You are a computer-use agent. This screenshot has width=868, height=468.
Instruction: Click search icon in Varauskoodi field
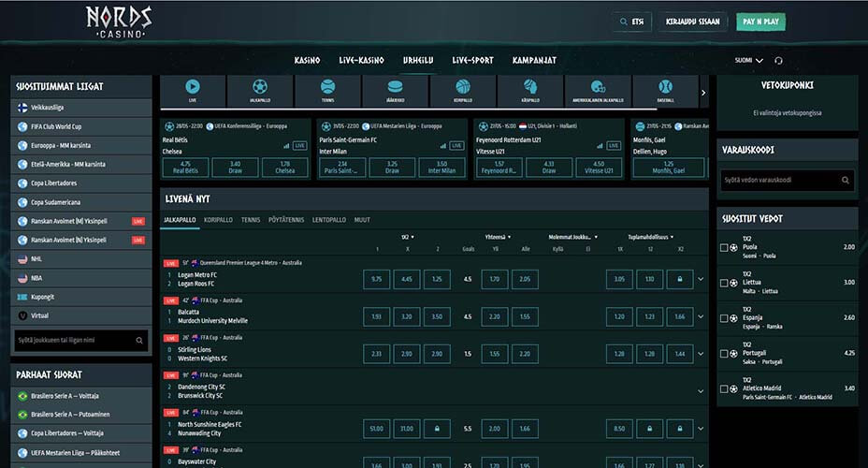(x=846, y=180)
